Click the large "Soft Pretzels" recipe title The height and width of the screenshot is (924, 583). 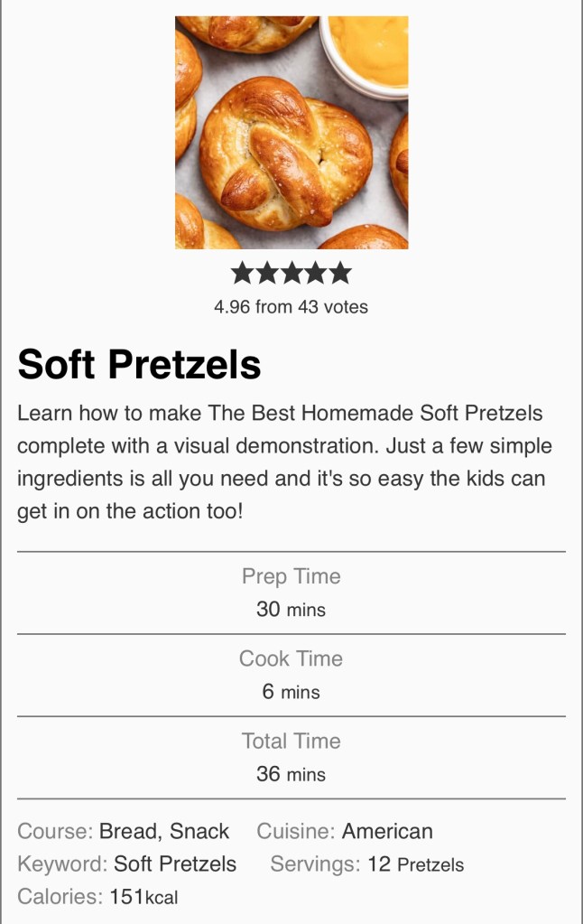pos(139,364)
